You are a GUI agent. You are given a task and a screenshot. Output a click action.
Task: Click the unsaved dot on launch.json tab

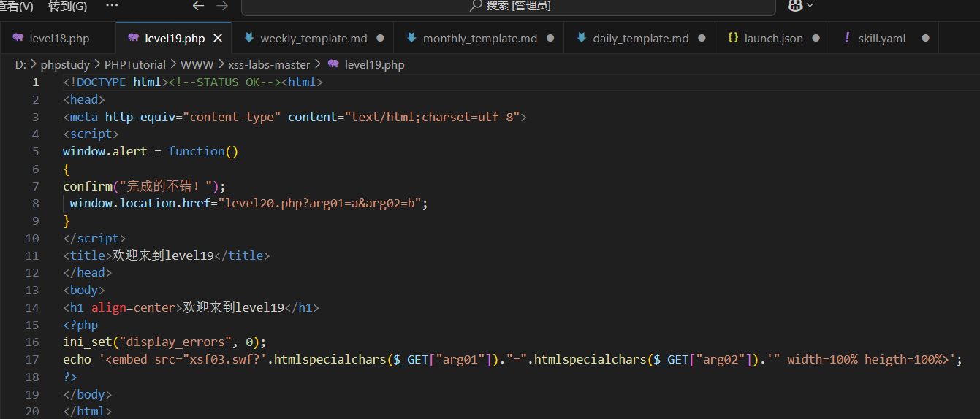click(816, 38)
